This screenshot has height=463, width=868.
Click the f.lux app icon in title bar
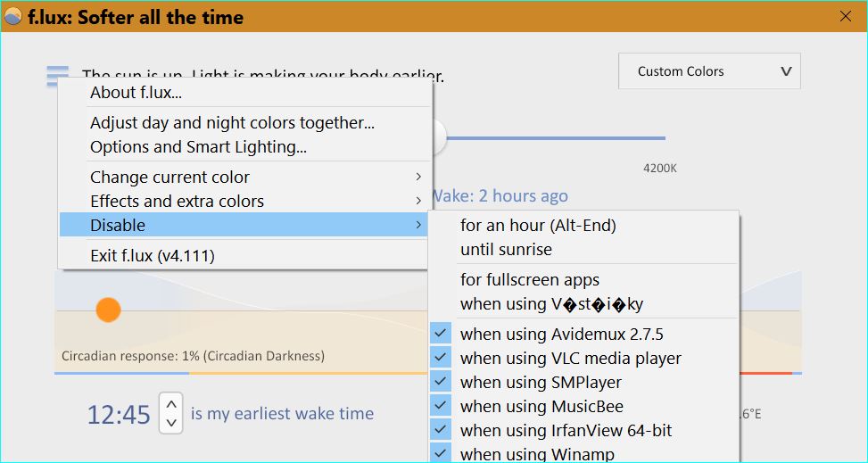(x=13, y=16)
